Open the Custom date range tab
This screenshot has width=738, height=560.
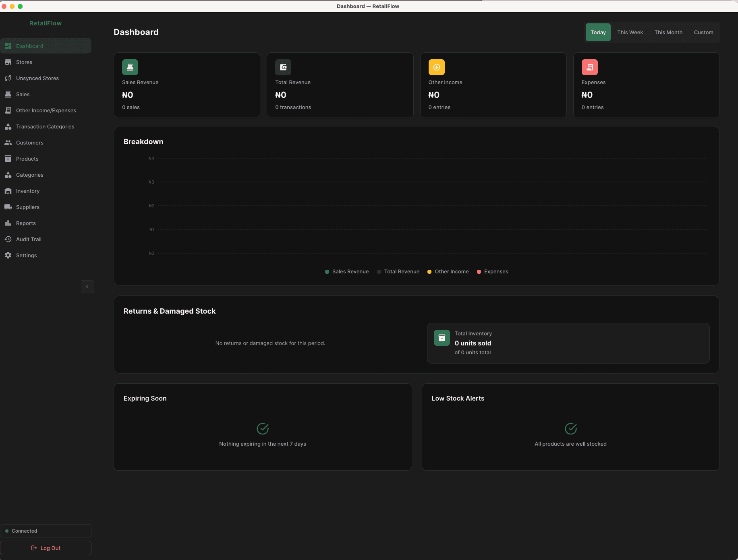coord(703,32)
